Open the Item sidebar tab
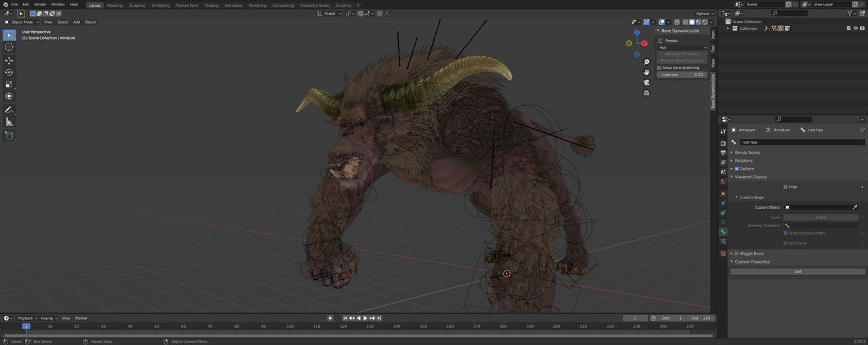 click(x=713, y=34)
